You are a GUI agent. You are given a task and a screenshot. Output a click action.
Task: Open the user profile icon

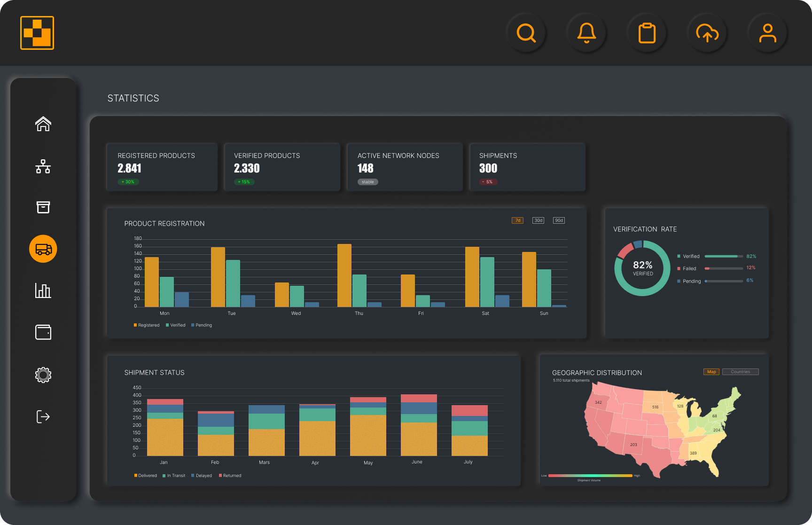click(767, 33)
